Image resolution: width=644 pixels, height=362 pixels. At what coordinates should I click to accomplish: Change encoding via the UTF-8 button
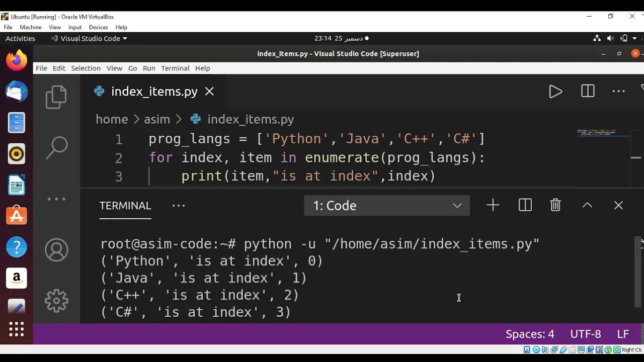click(x=585, y=334)
